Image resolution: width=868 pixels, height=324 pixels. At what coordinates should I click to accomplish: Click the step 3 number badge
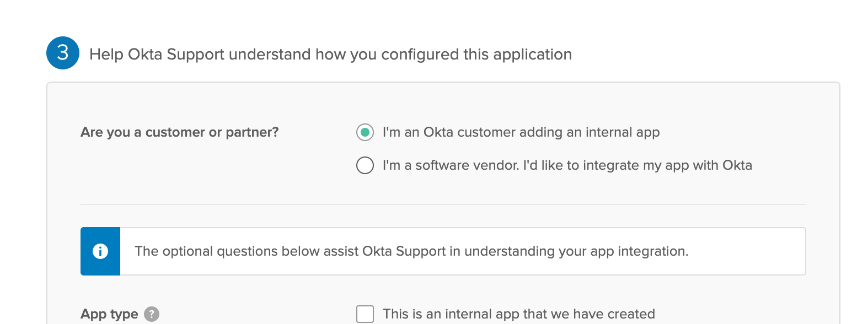tap(63, 53)
